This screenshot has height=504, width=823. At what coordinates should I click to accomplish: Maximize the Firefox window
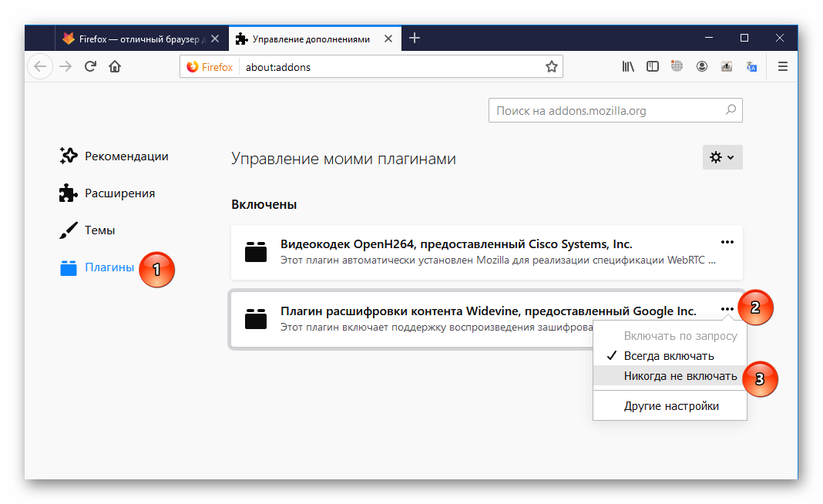tap(744, 38)
